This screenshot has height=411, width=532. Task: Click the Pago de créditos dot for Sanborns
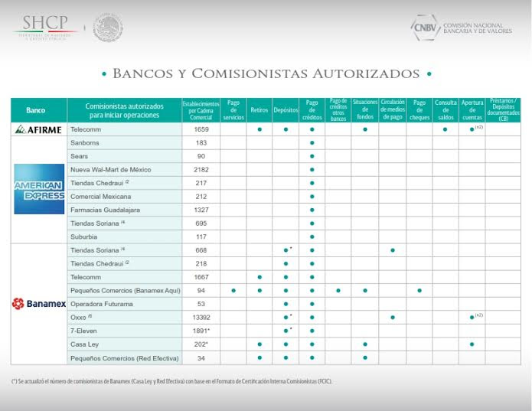click(x=312, y=143)
